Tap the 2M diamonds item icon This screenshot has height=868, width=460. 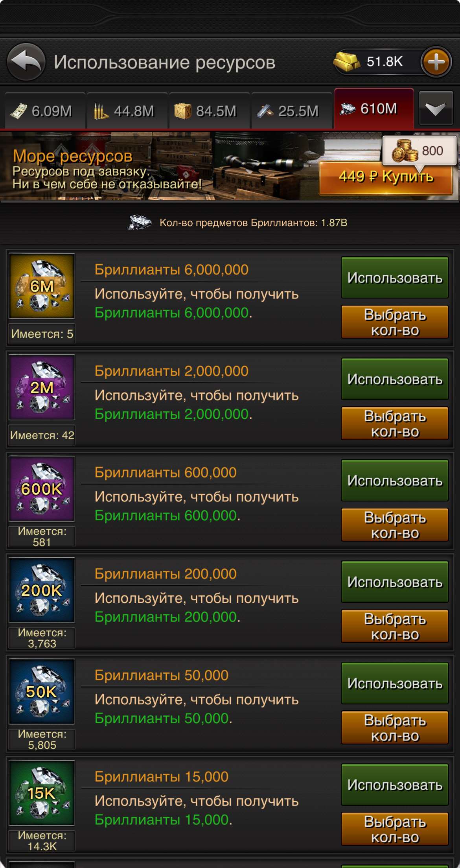pyautogui.click(x=42, y=387)
